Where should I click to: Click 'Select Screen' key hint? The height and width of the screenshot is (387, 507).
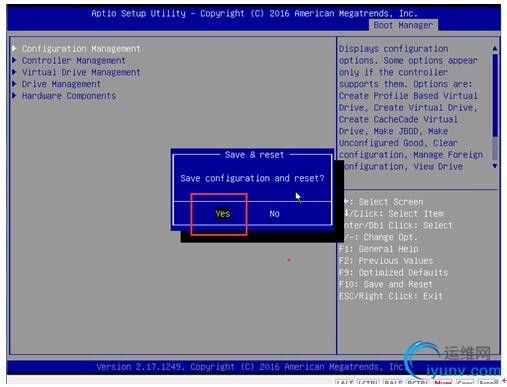[391, 202]
